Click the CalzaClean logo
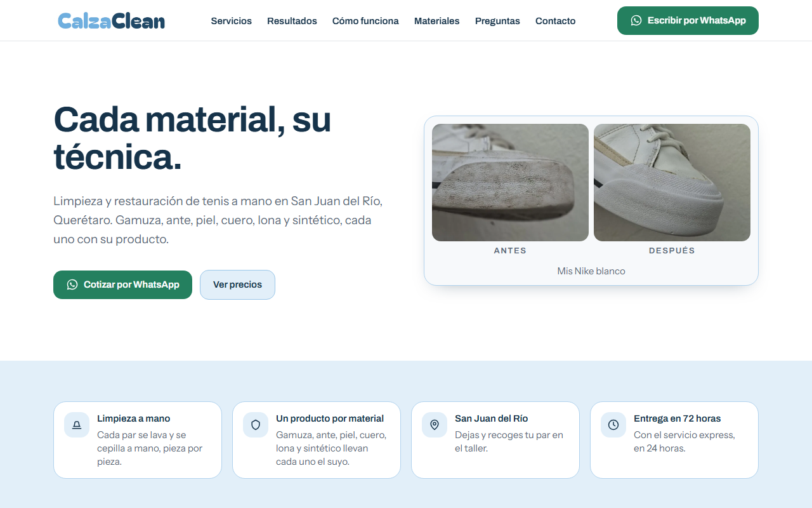The height and width of the screenshot is (508, 812). click(x=111, y=21)
